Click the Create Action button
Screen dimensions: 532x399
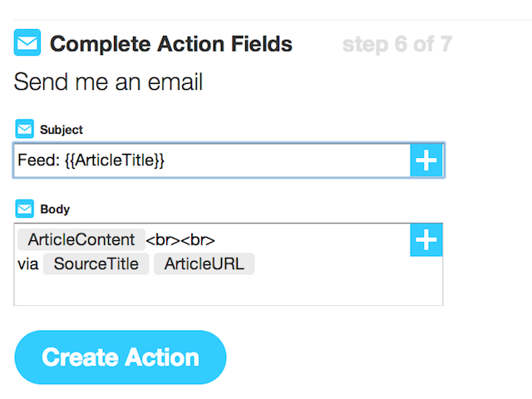(121, 357)
